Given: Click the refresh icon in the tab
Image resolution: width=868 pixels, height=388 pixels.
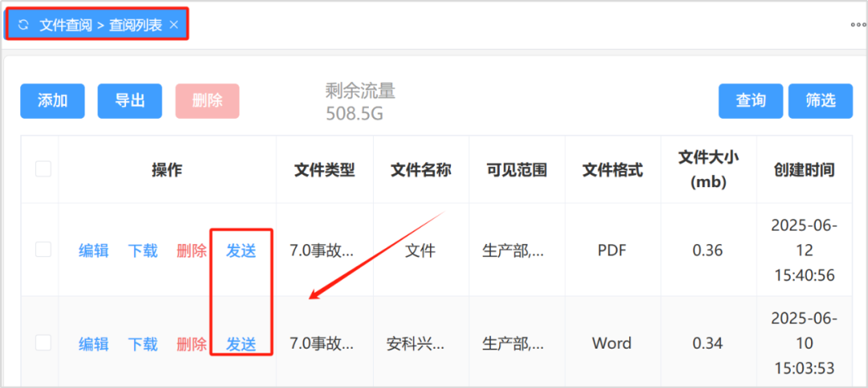Looking at the screenshot, I should click(23, 25).
